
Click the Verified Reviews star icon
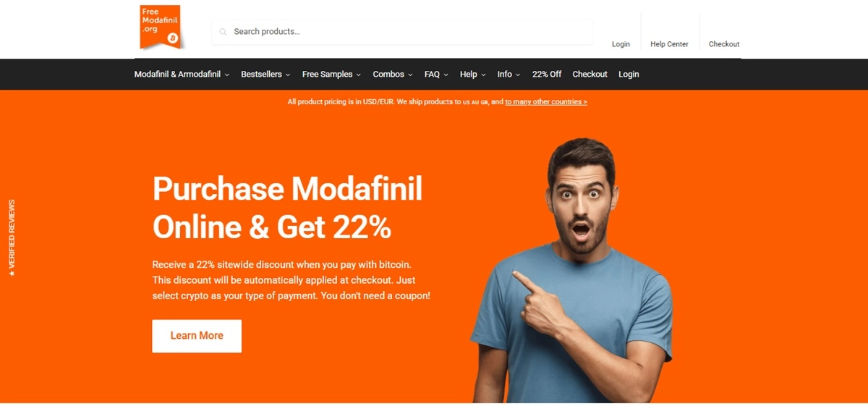point(11,274)
